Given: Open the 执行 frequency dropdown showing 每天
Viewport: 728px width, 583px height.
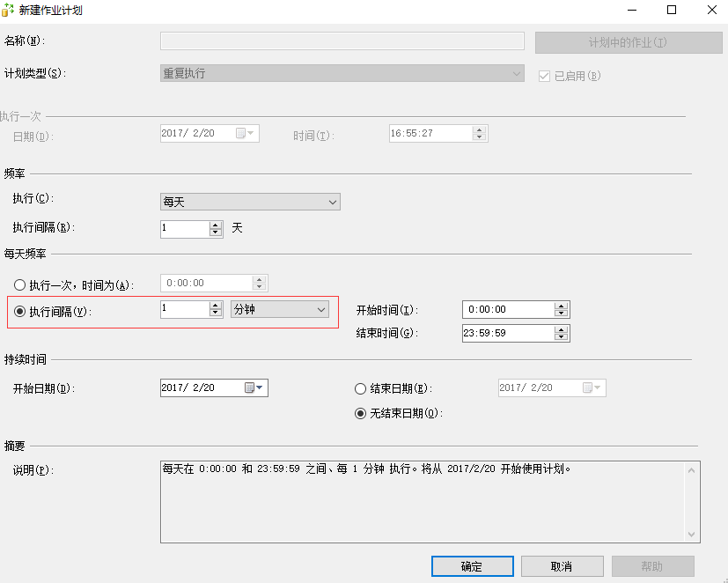Looking at the screenshot, I should coord(332,202).
